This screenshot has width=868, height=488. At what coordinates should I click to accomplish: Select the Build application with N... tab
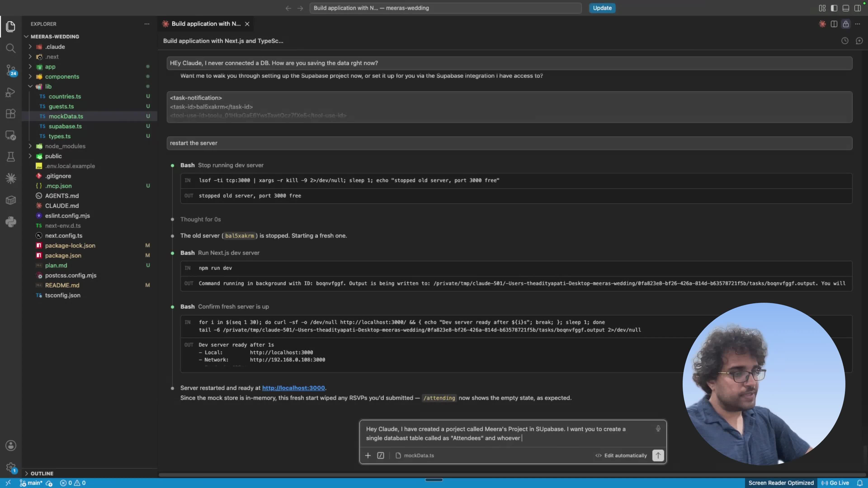206,24
